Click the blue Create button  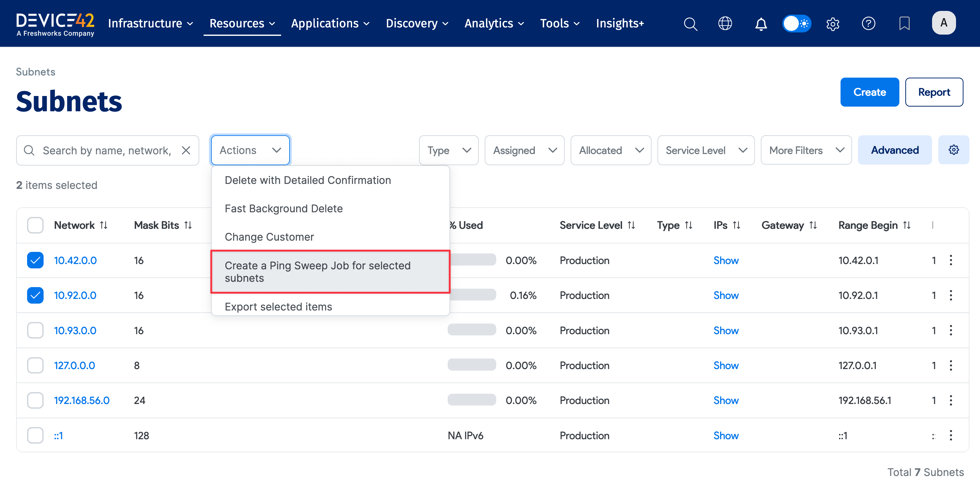click(869, 92)
